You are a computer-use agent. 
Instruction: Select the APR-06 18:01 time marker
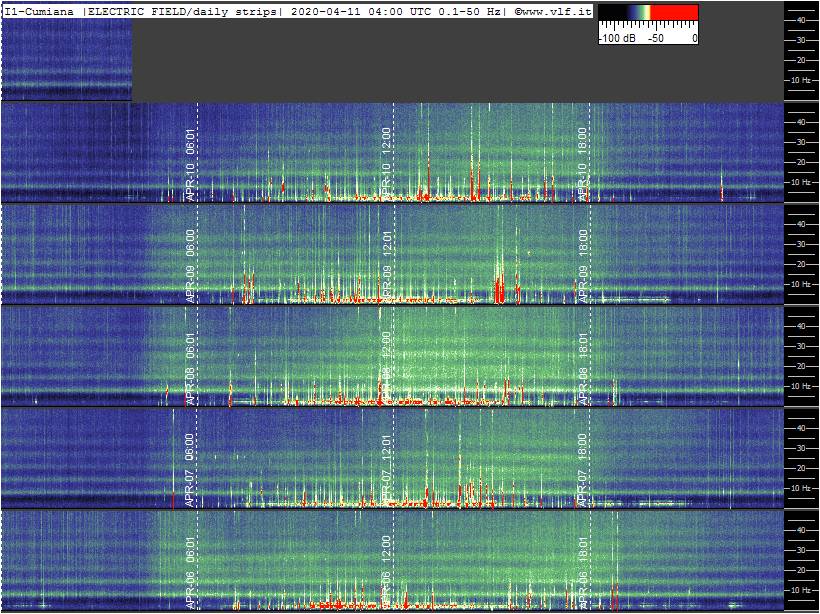coord(583,572)
